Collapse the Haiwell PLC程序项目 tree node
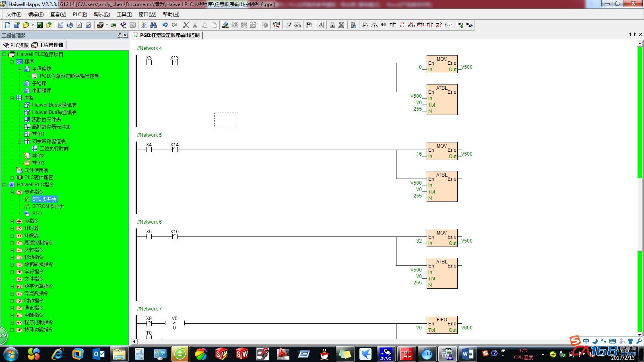This screenshot has width=644, height=362. pos(4,54)
